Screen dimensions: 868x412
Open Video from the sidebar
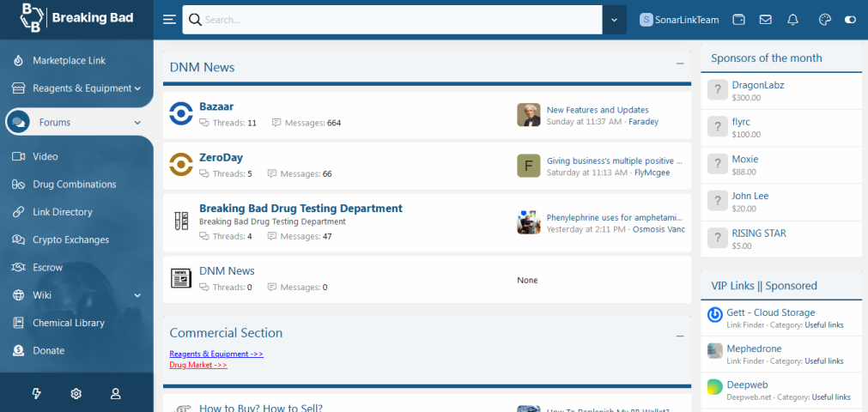46,157
